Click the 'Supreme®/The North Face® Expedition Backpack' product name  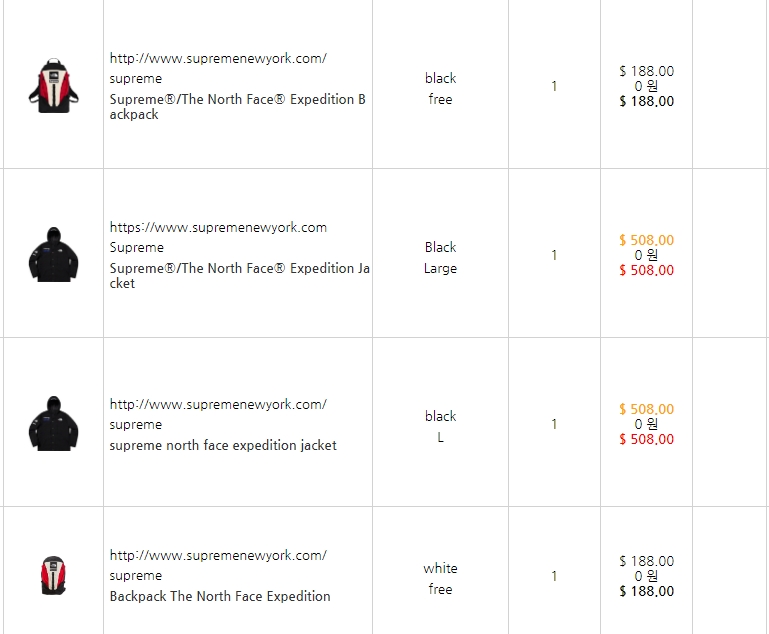click(x=237, y=107)
